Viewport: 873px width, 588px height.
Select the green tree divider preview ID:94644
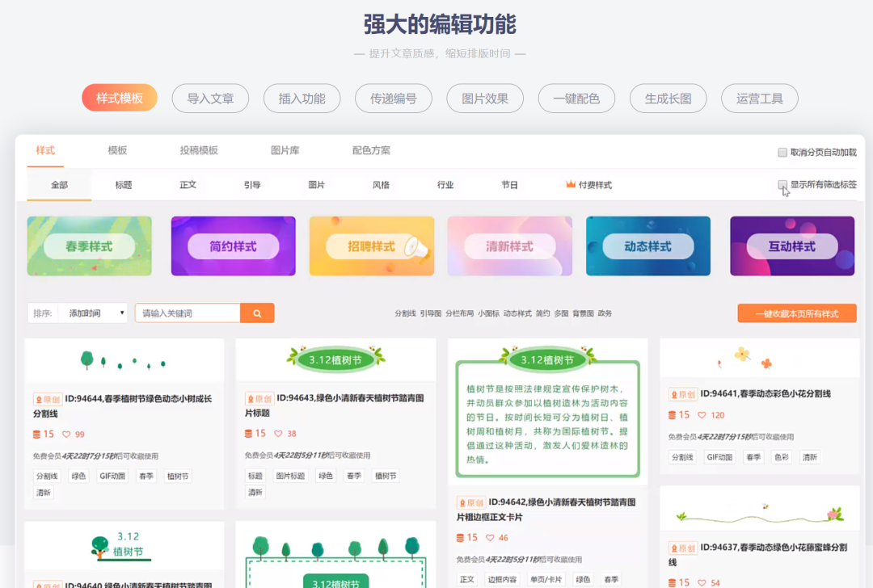coord(124,360)
